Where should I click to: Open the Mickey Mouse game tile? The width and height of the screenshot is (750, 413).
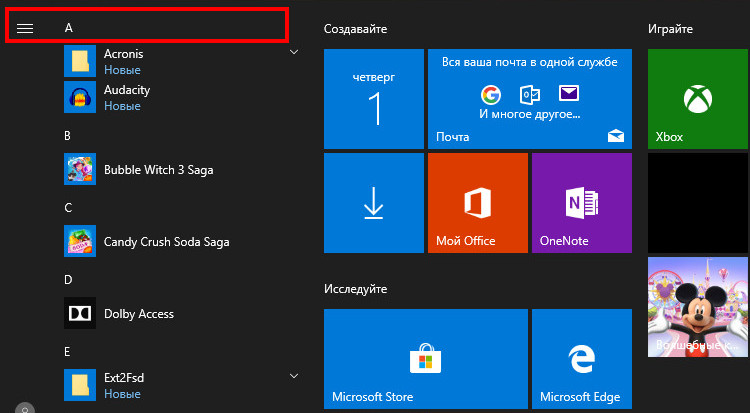(698, 307)
